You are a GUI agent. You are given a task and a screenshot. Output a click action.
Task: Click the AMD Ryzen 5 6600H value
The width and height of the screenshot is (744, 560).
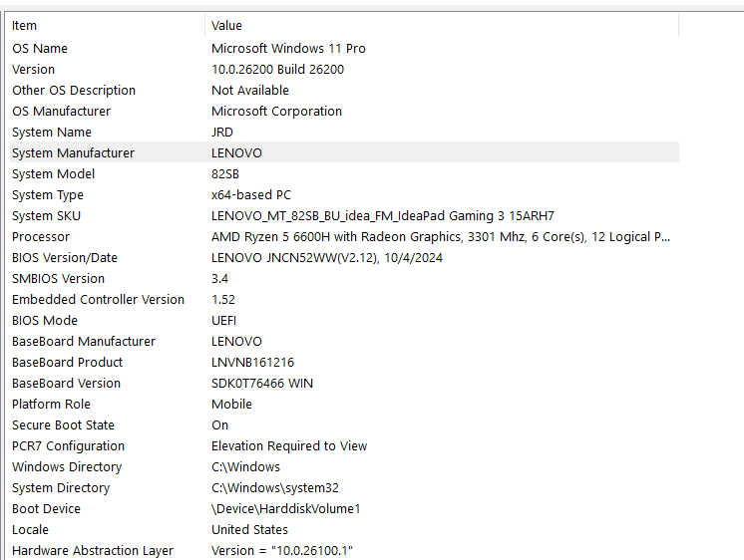(441, 236)
